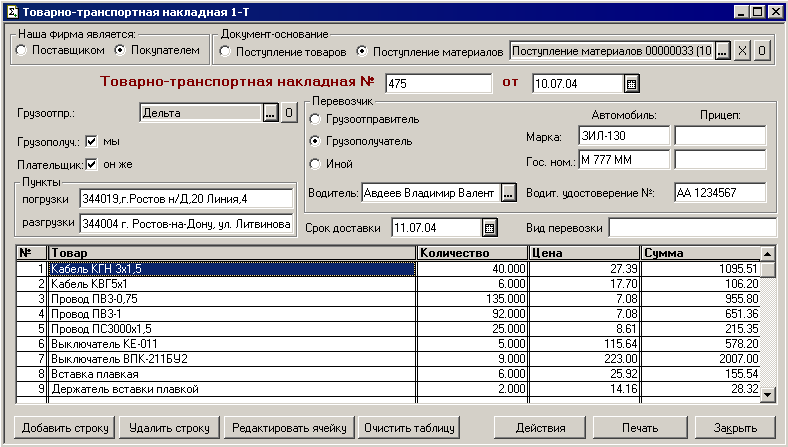
Task: Open base document with the O button
Action: point(761,51)
